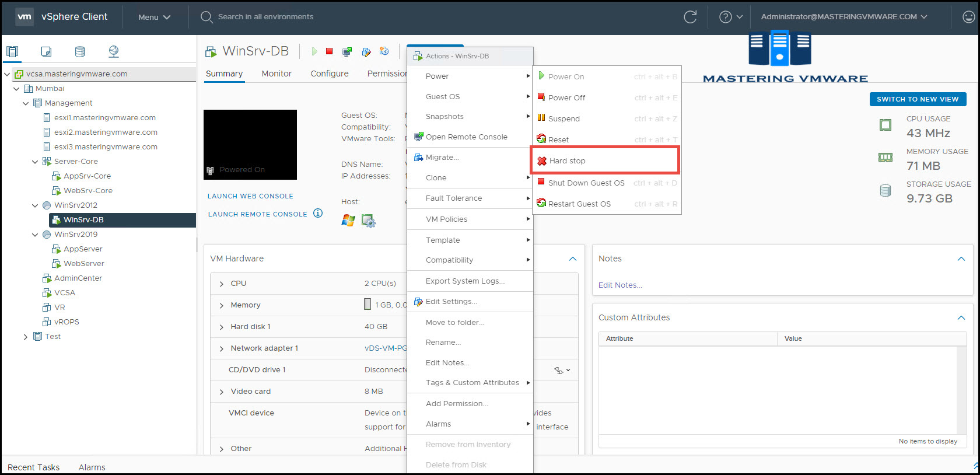The image size is (980, 475).
Task: Open the Alarms tab at bottom
Action: (92, 467)
